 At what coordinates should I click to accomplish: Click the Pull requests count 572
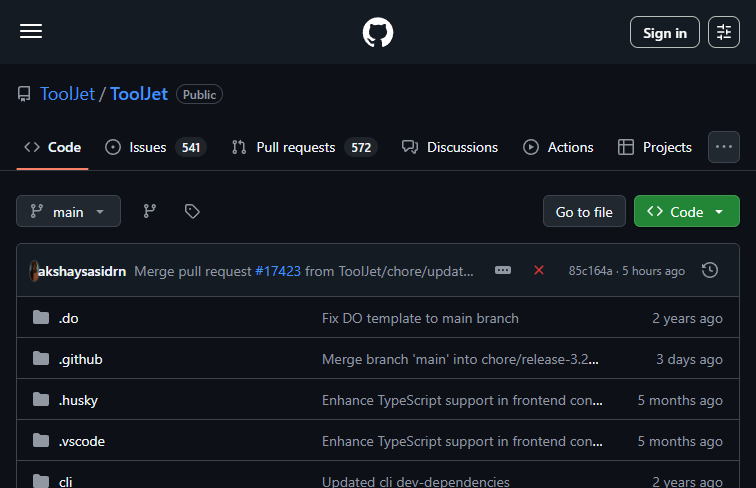361,147
